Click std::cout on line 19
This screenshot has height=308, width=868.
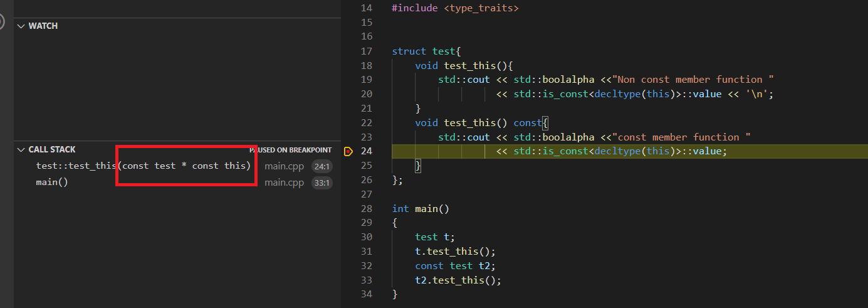464,80
